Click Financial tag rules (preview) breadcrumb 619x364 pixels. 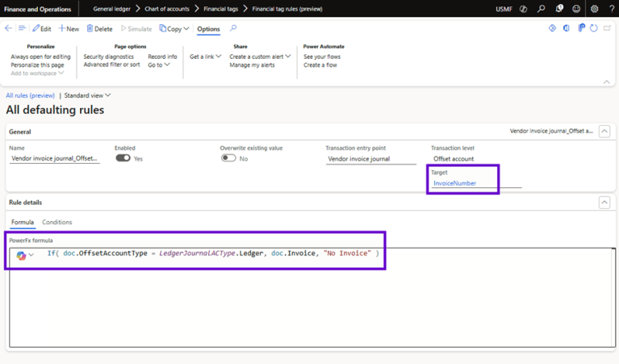[x=287, y=9]
